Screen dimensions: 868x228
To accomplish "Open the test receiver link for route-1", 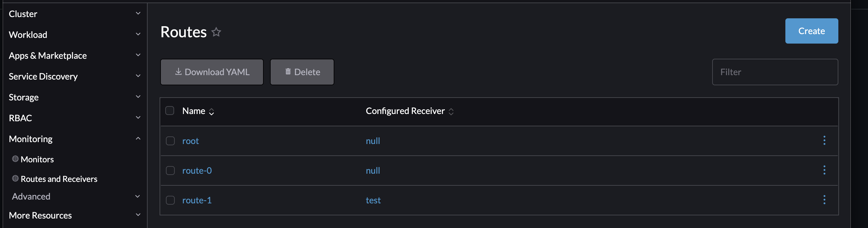I will coord(373,200).
